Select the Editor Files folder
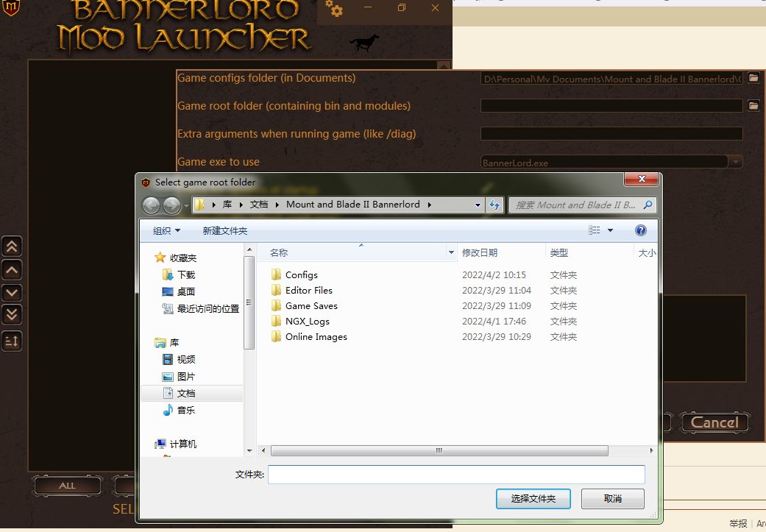The image size is (766, 532). pos(309,290)
